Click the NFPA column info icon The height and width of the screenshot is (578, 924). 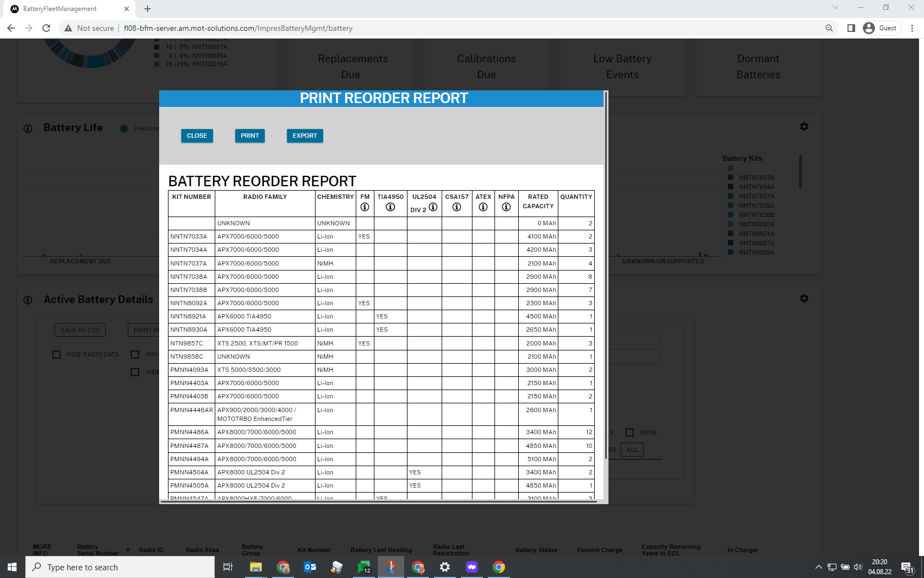pyautogui.click(x=506, y=207)
